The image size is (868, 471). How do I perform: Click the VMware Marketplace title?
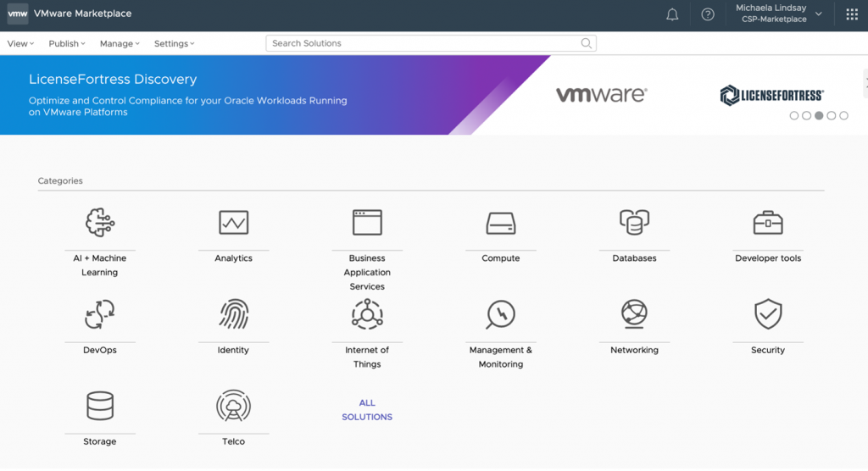82,14
